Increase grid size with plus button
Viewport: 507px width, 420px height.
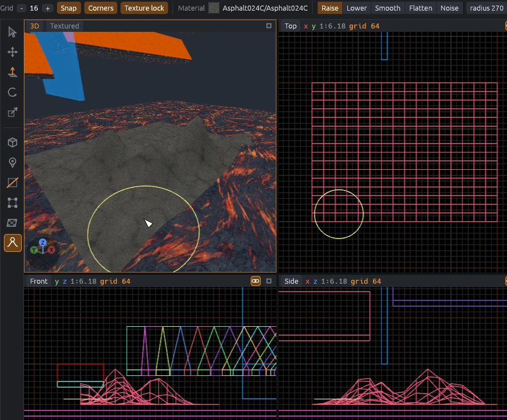click(47, 8)
